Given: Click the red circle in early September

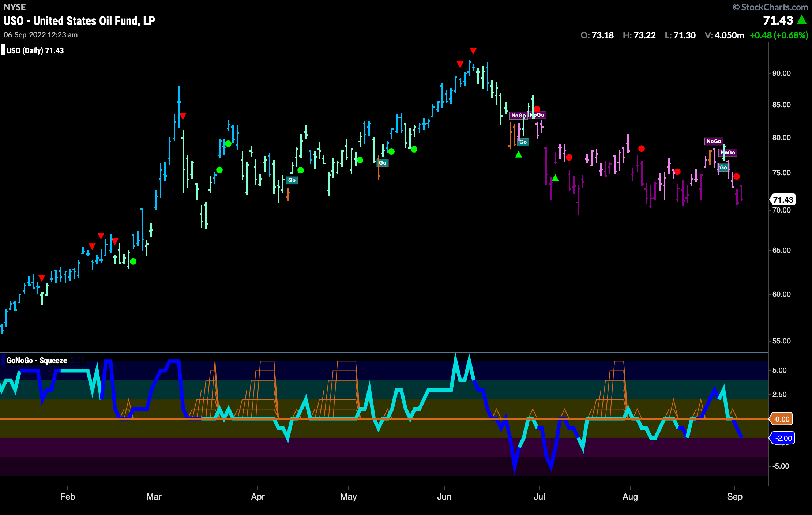Looking at the screenshot, I should tap(737, 177).
